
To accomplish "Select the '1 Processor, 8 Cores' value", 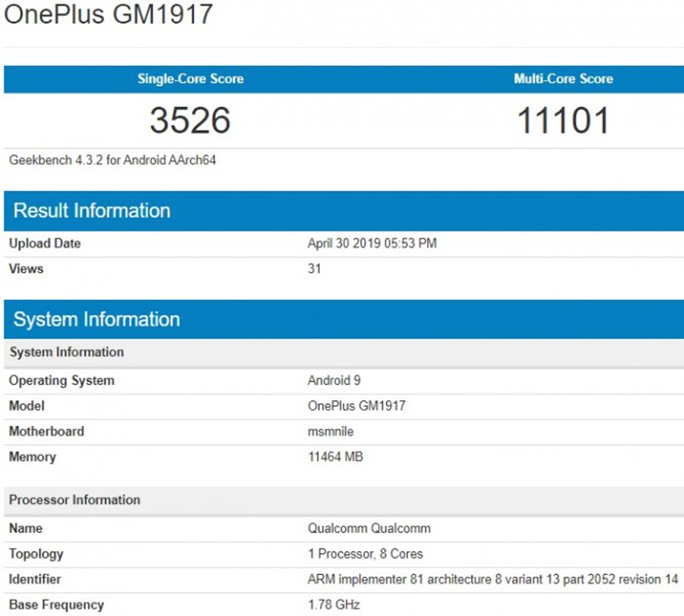I will coord(366,554).
